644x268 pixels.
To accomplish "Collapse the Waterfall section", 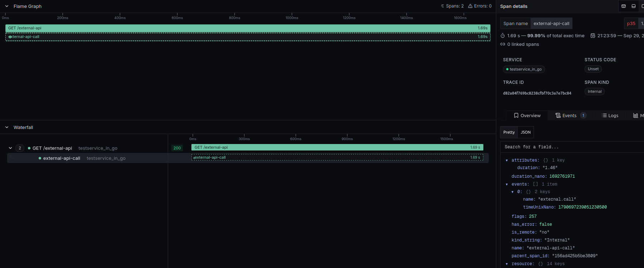I will tap(7, 127).
